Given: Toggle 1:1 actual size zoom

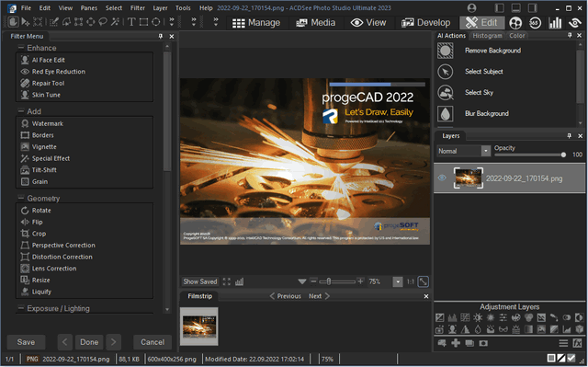Looking at the screenshot, I should click(411, 281).
